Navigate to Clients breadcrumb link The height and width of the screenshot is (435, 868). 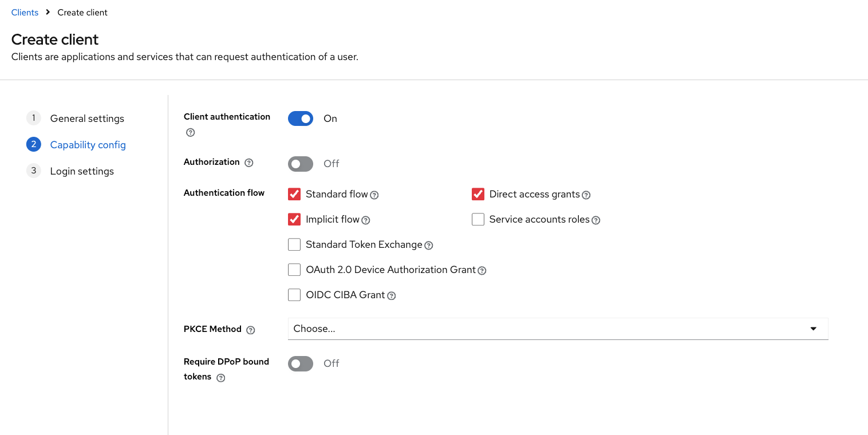(25, 13)
